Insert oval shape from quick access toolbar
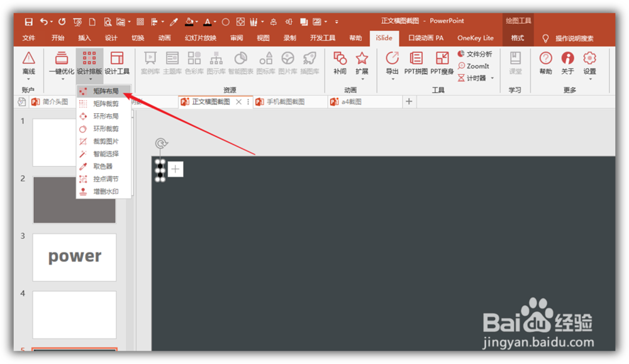Viewport: 629px width, 364px height. pos(226,21)
